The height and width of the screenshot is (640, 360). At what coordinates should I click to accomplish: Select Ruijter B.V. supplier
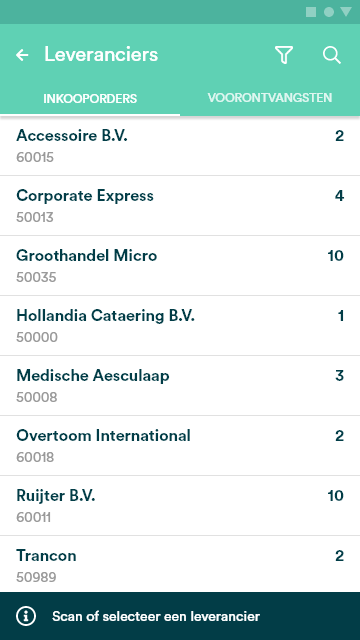tap(180, 506)
